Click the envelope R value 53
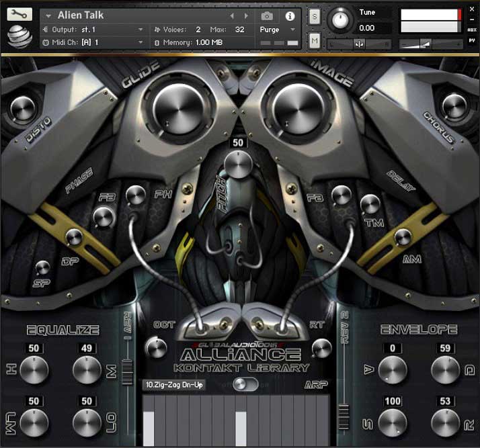Screen dimensions: 480x448 [445, 401]
